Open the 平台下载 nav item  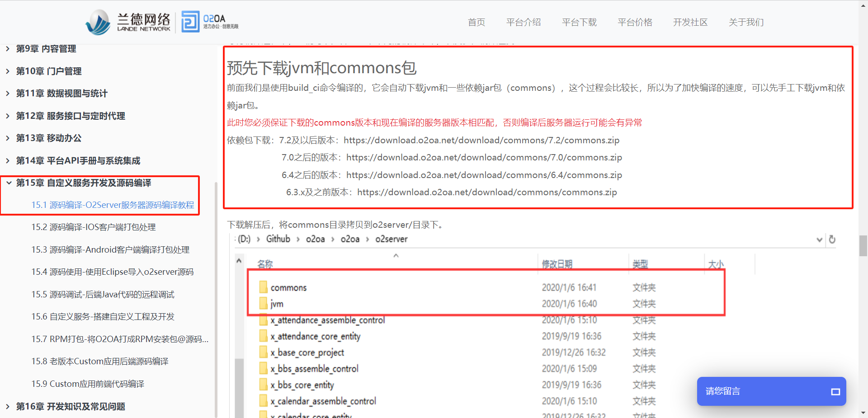[x=579, y=22]
